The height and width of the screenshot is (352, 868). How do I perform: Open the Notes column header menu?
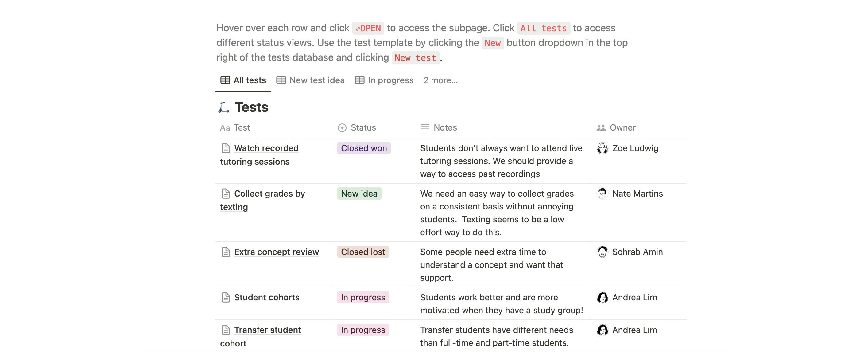(445, 127)
